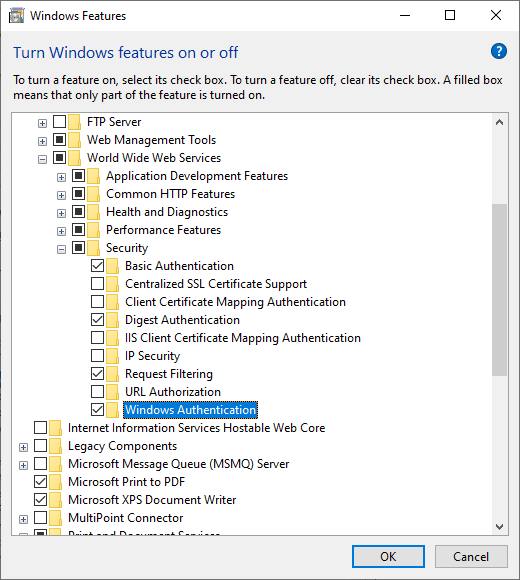Toggle the Web Management Tools partial checkbox
Viewport: 520px width, 580px height.
pos(59,139)
